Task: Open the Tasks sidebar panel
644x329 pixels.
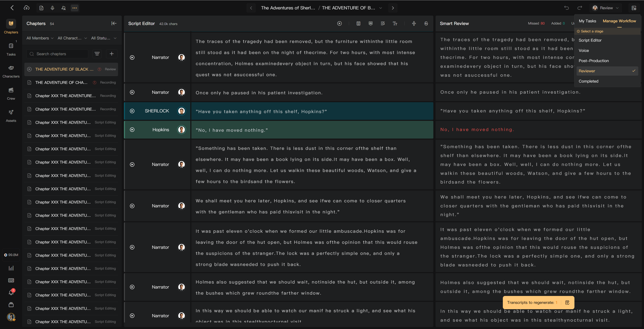Action: tap(11, 49)
